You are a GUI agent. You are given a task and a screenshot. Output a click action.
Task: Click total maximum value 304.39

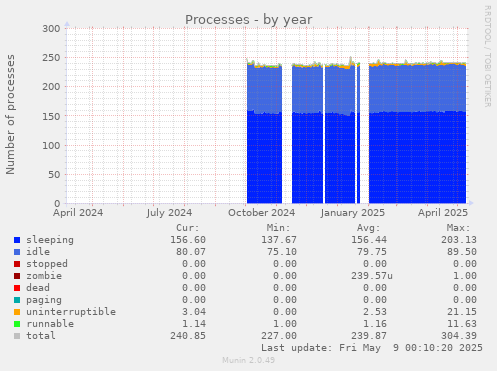pyautogui.click(x=459, y=336)
